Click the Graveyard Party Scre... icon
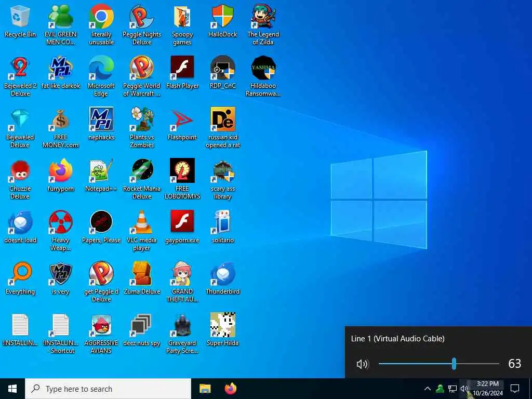The image size is (532, 399). coord(182,325)
